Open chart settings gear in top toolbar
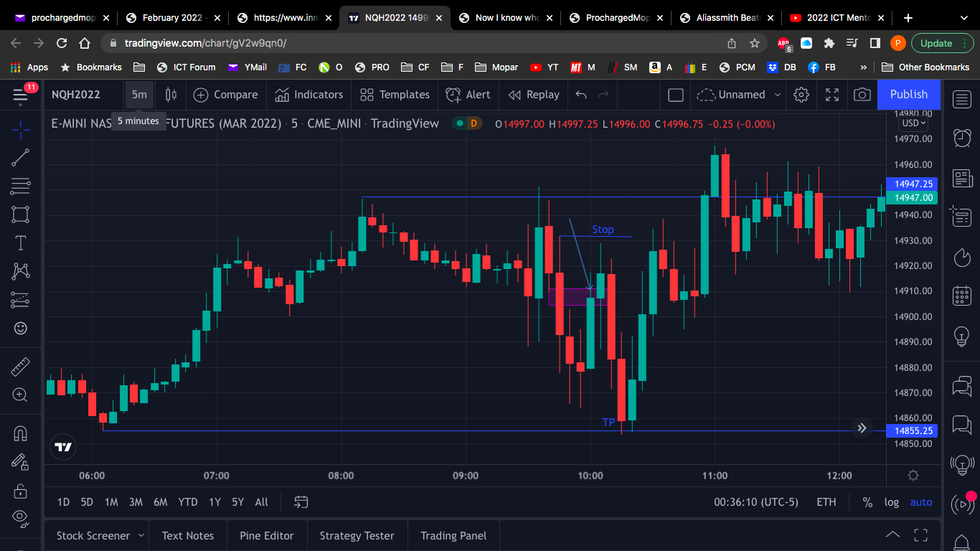980x551 pixels. pyautogui.click(x=801, y=95)
